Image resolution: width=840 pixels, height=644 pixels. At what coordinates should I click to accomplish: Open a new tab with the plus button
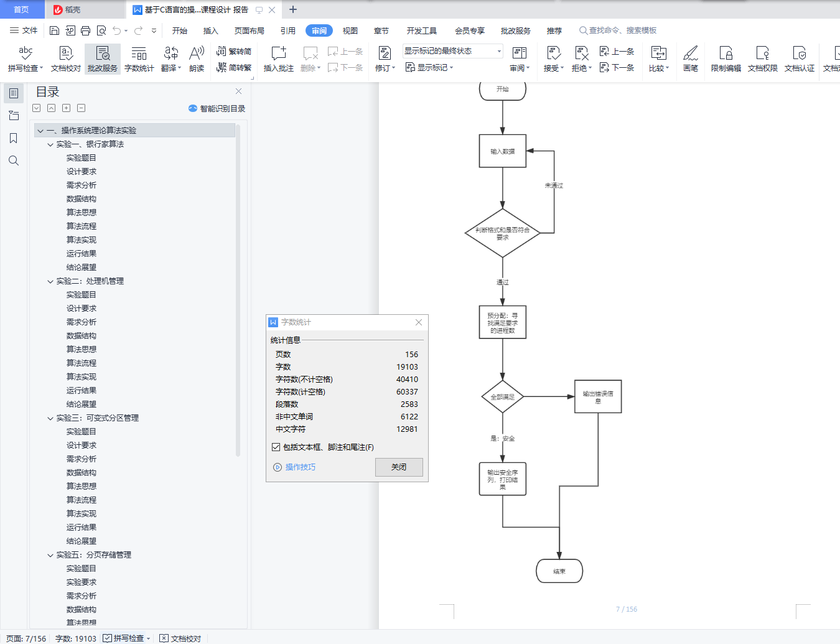293,9
